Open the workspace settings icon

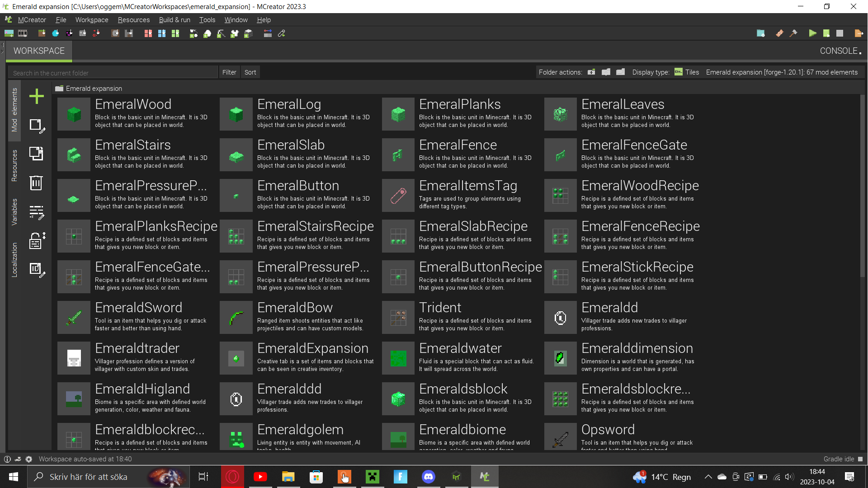(x=761, y=33)
